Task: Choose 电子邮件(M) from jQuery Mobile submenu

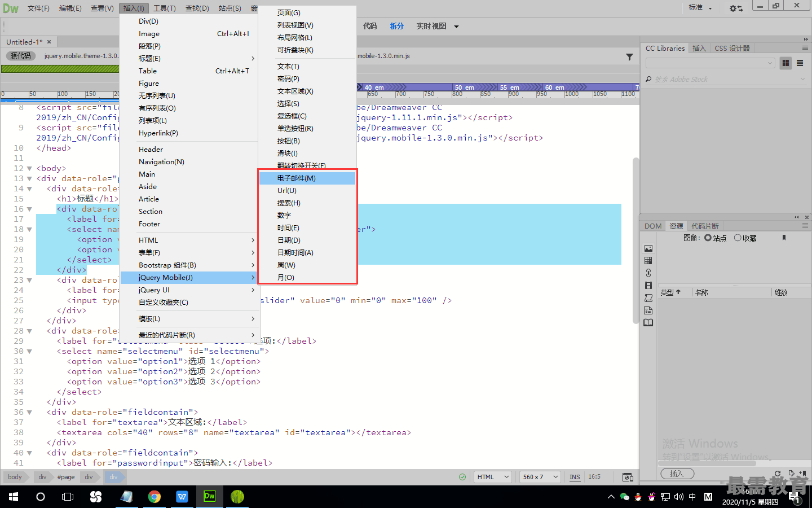Action: (x=307, y=178)
